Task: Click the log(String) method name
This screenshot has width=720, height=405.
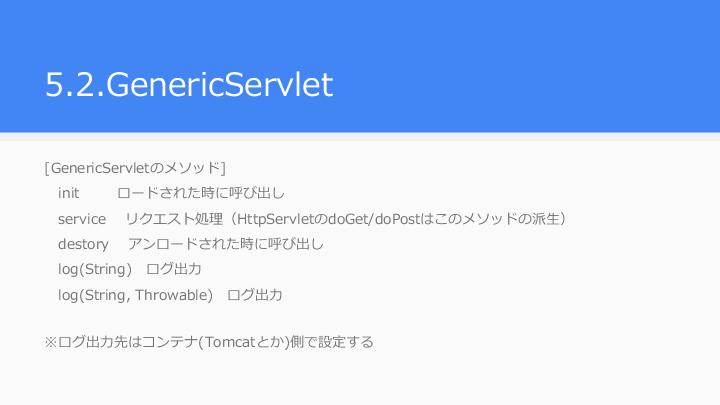Action: [x=95, y=269]
